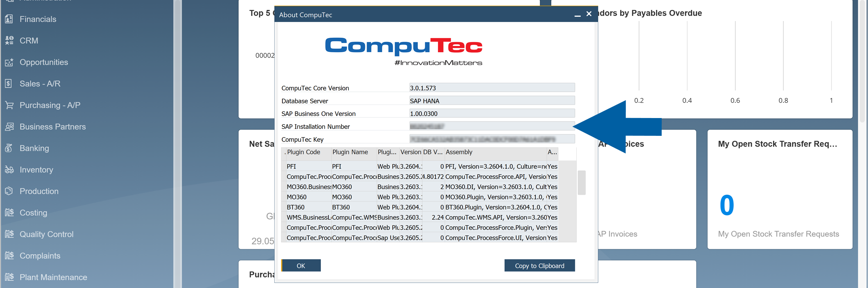868x288 pixels.
Task: Click the Payables Overdue chart title
Action: [x=650, y=13]
